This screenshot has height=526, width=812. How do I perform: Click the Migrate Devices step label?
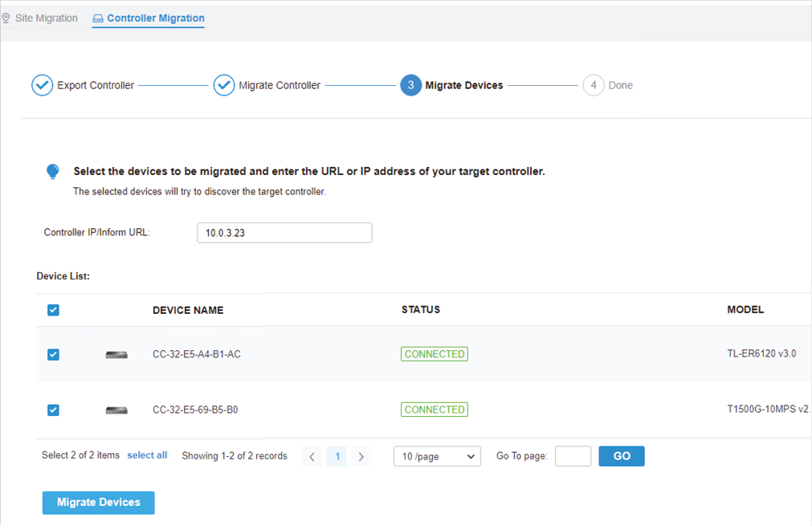464,85
